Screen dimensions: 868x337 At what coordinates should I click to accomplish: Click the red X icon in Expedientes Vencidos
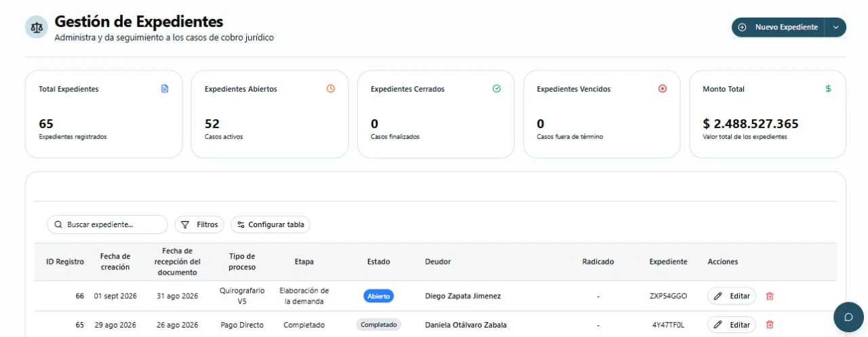click(663, 89)
